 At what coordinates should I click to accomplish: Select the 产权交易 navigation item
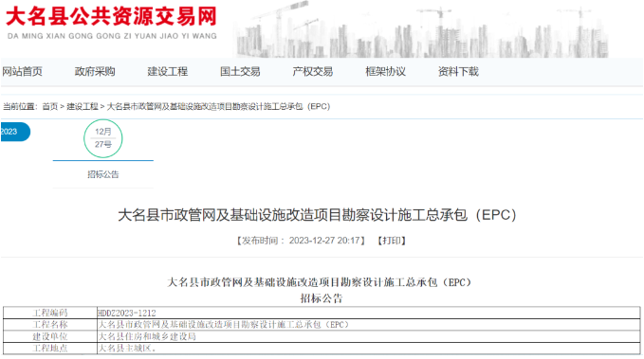[x=313, y=72]
